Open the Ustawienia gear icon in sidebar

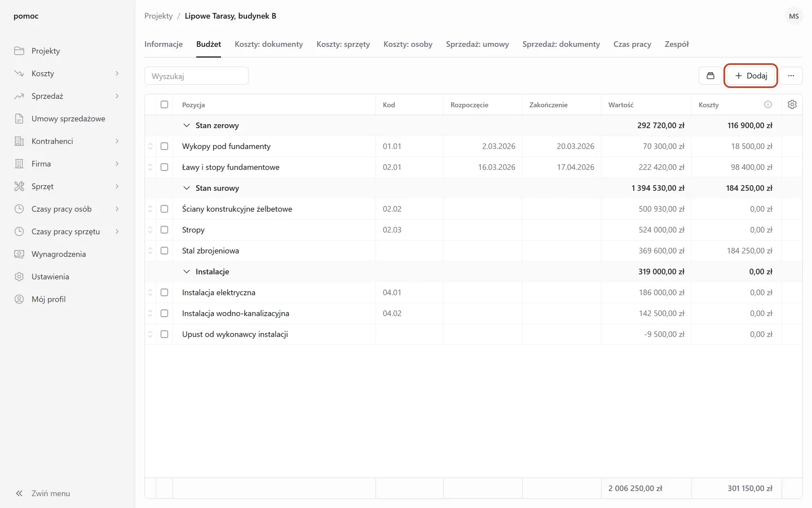coord(19,277)
